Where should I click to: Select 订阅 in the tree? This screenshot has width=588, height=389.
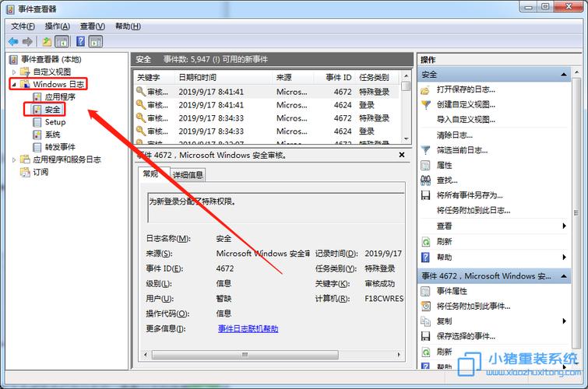(x=40, y=172)
